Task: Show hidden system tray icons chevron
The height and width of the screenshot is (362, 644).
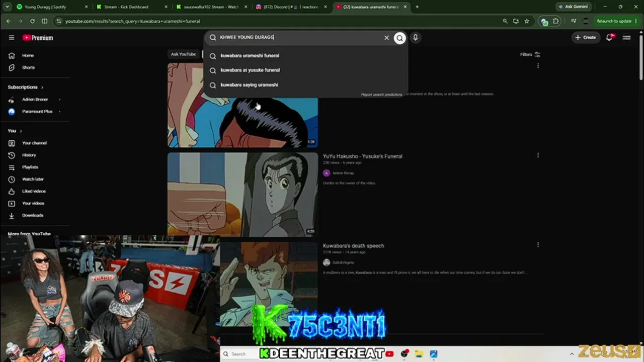Action: 572,354
